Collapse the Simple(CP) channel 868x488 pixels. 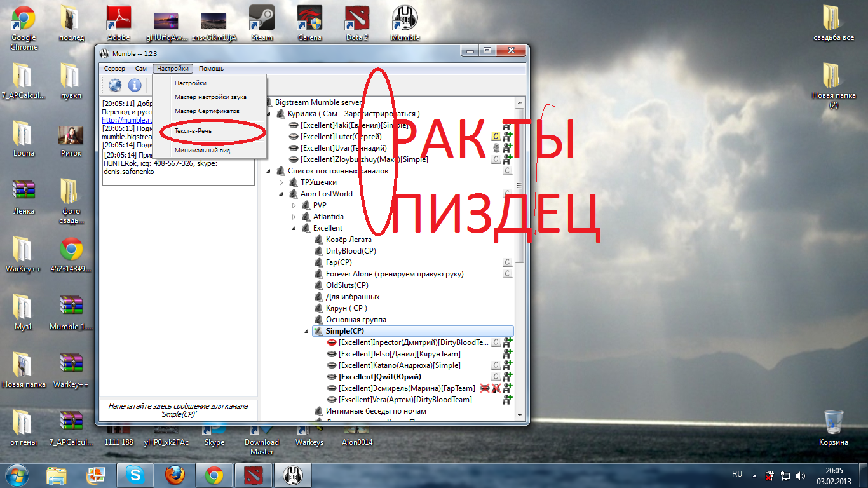click(x=306, y=331)
